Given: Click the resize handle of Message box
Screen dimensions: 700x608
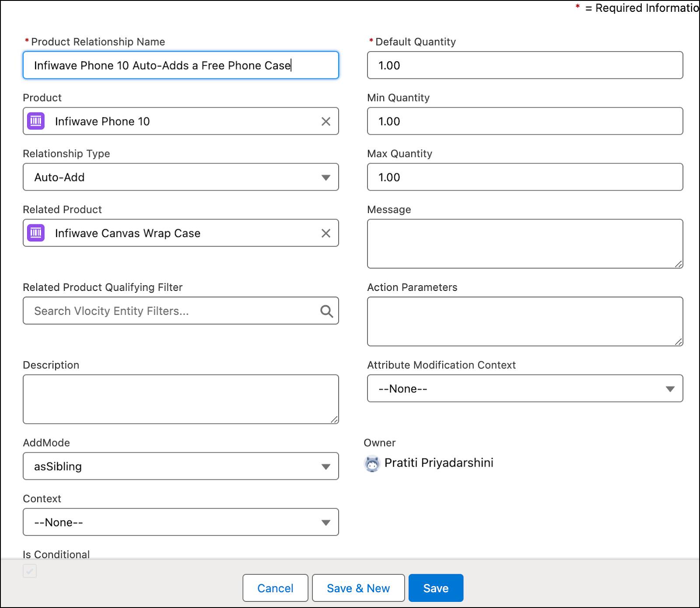Looking at the screenshot, I should pyautogui.click(x=679, y=264).
